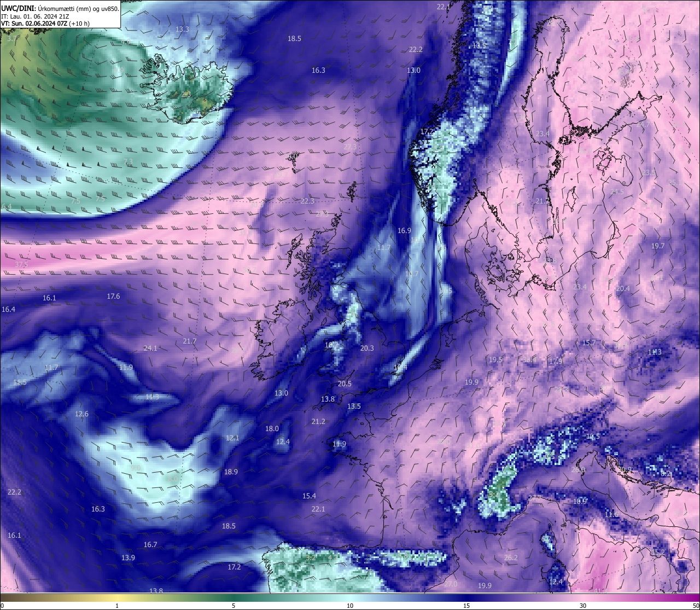Click the 27.0 value on the map
700x610 pixels.
[451, 584]
